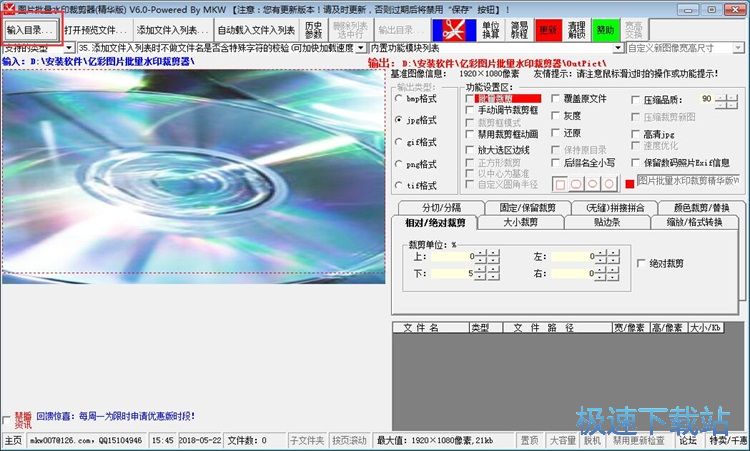The height and width of the screenshot is (451, 750).
Task: Click the app logo in title bar
Action: tap(8, 9)
